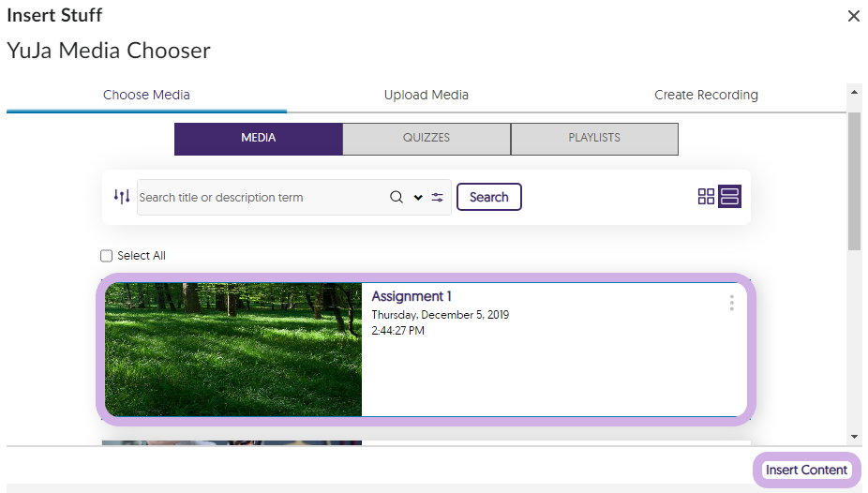Switch to grid view layout
This screenshot has height=493, width=868.
point(706,197)
